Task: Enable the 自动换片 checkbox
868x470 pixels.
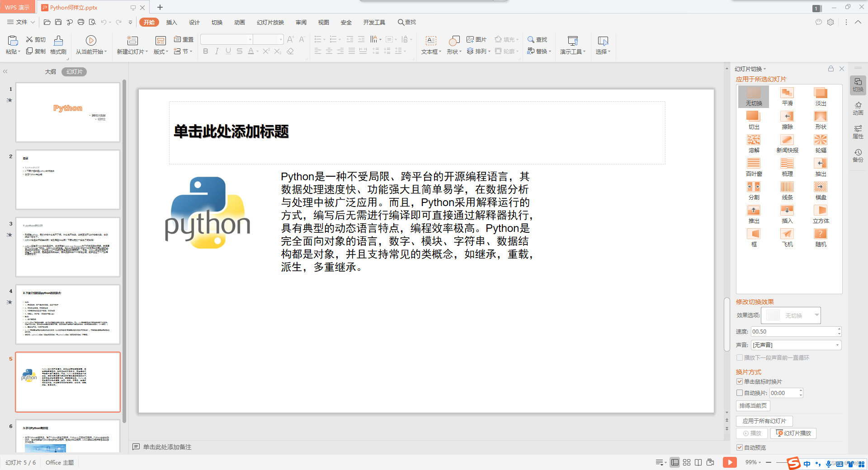Action: coord(740,393)
